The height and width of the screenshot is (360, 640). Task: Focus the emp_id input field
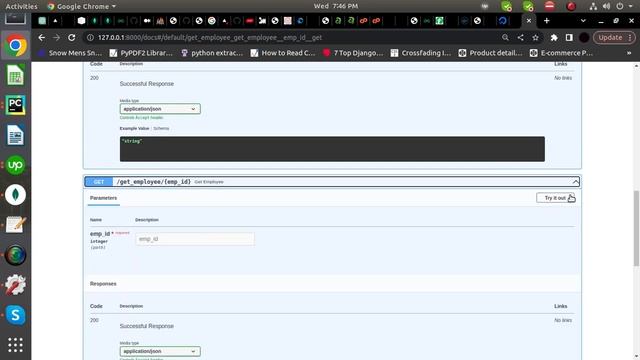[x=195, y=239]
